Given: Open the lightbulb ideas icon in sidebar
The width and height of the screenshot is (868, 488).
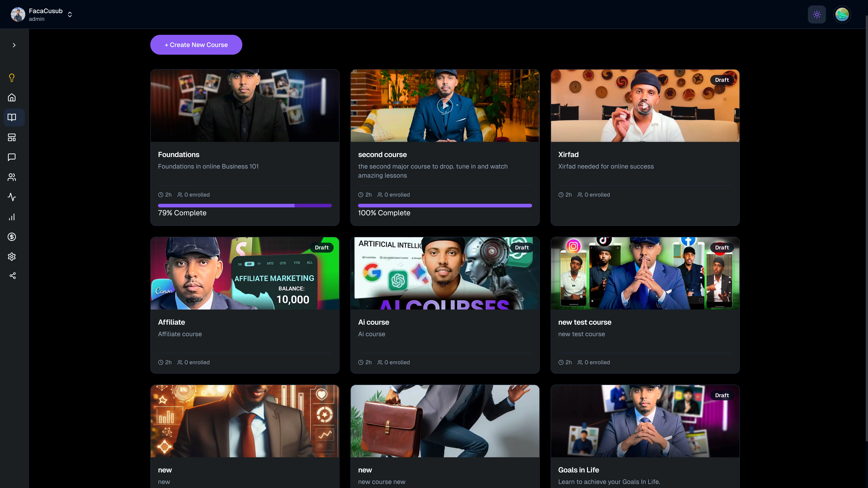Looking at the screenshot, I should coord(12,78).
